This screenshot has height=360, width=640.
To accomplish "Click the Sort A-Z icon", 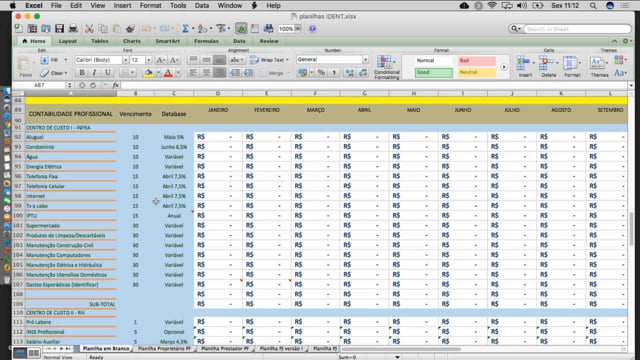I will tap(202, 29).
